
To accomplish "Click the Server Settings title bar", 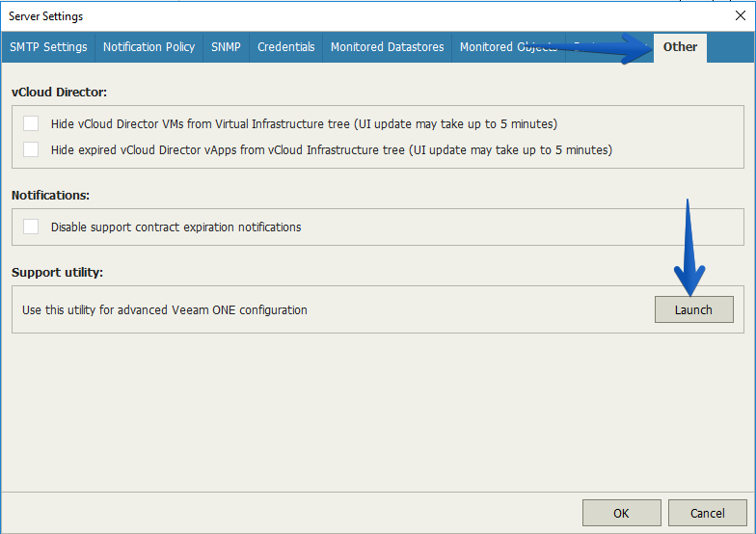I will (366, 16).
